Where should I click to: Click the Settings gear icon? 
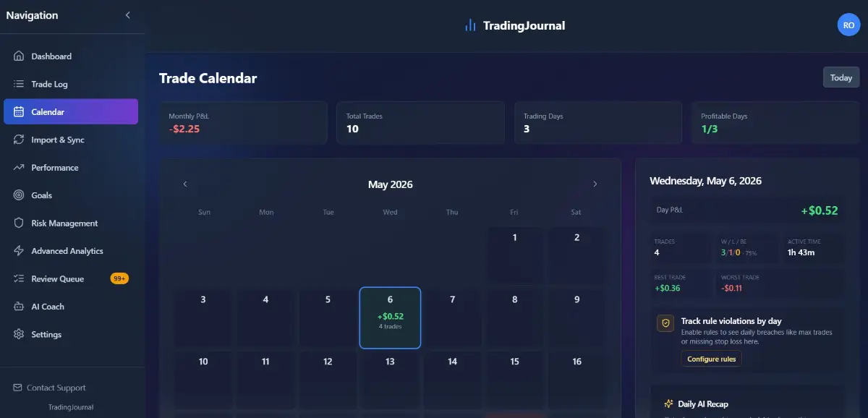coord(19,335)
